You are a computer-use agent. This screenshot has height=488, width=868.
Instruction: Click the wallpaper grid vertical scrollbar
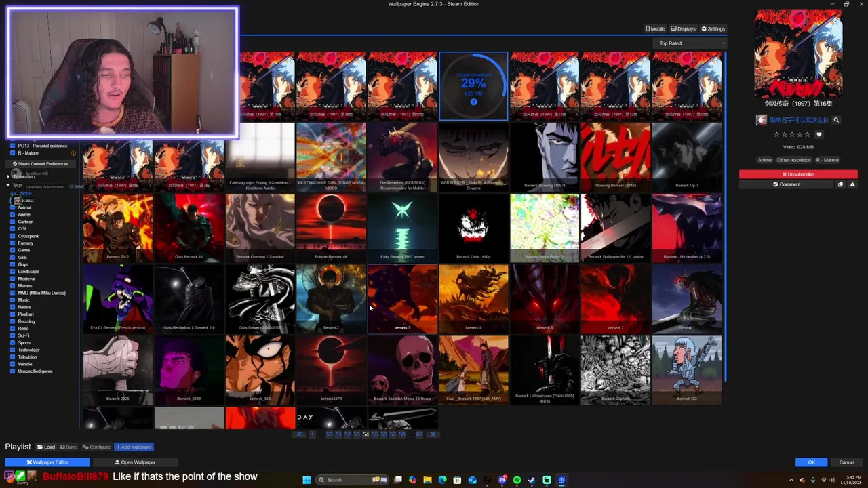tap(725, 217)
